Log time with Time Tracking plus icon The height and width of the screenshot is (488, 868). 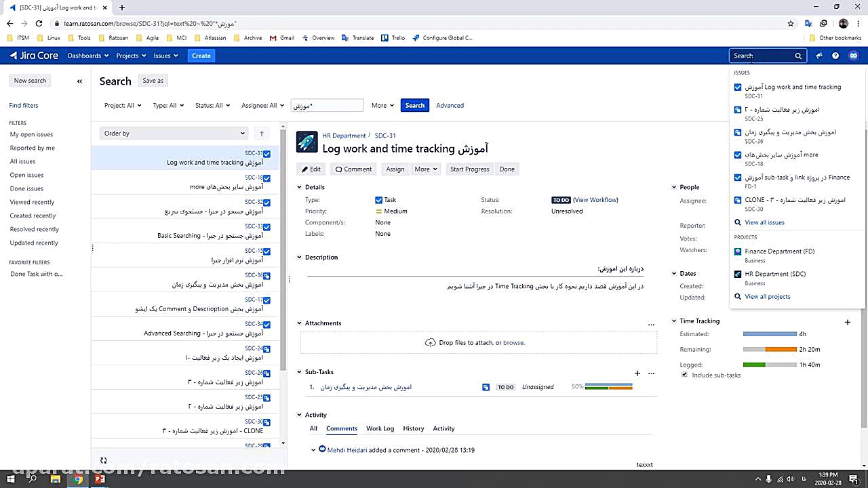[847, 322]
